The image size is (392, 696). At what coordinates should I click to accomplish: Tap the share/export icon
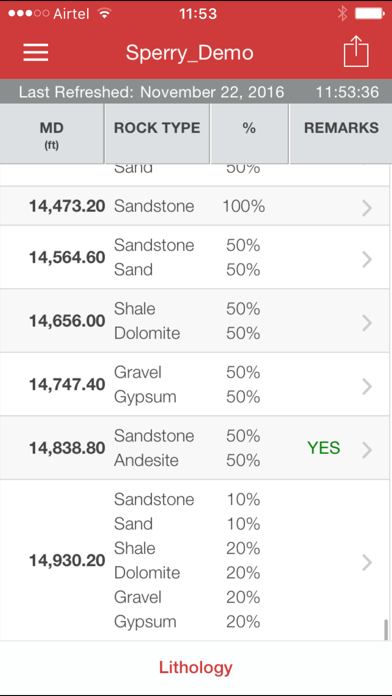coord(356,51)
